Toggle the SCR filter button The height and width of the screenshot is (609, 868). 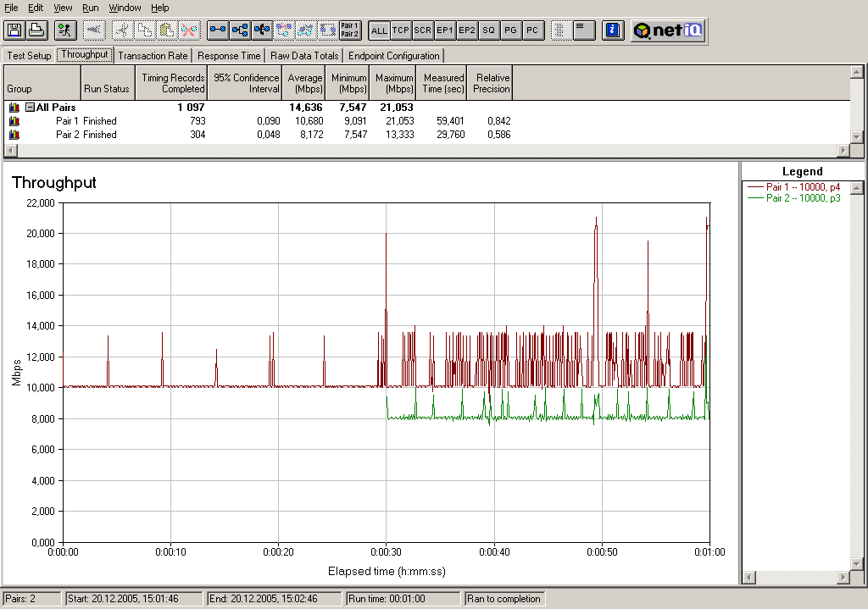pyautogui.click(x=423, y=30)
